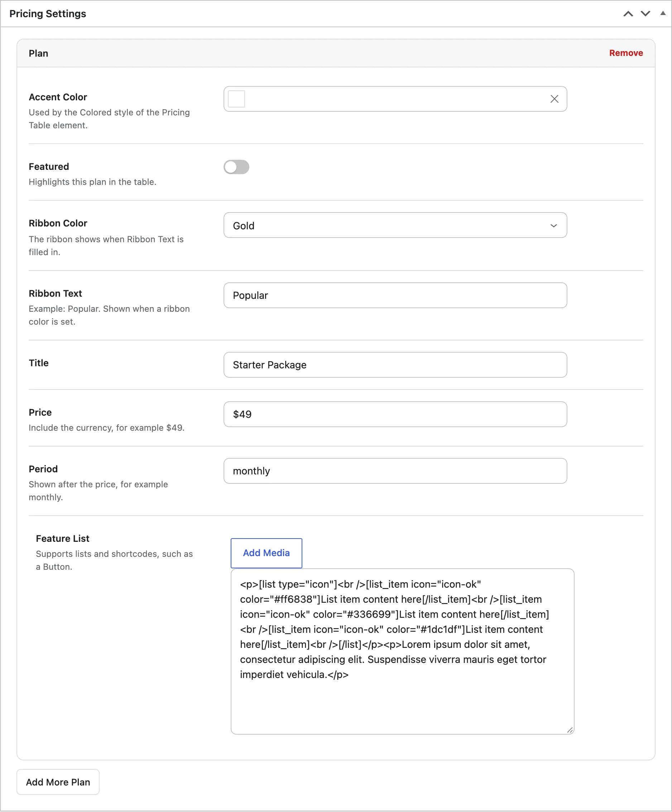Click the 'Include the currency, for example $49.' text

point(107,428)
